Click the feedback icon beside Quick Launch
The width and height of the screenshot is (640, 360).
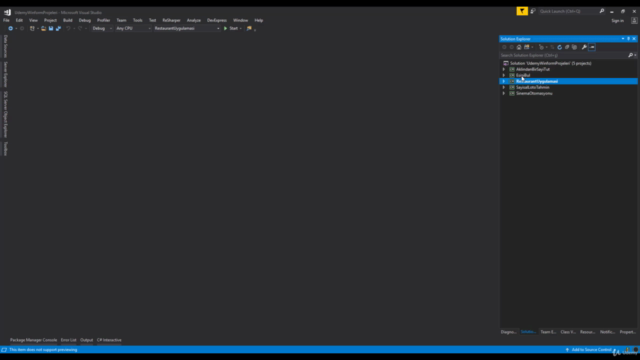point(533,11)
